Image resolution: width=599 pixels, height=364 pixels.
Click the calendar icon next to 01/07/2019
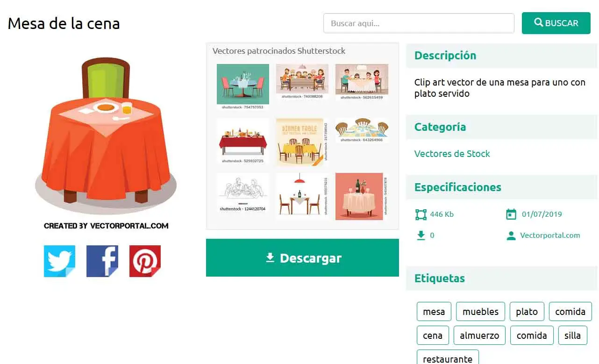pos(511,214)
